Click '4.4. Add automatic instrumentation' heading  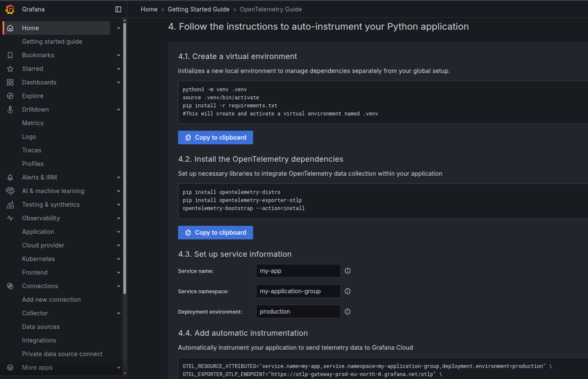pos(243,333)
